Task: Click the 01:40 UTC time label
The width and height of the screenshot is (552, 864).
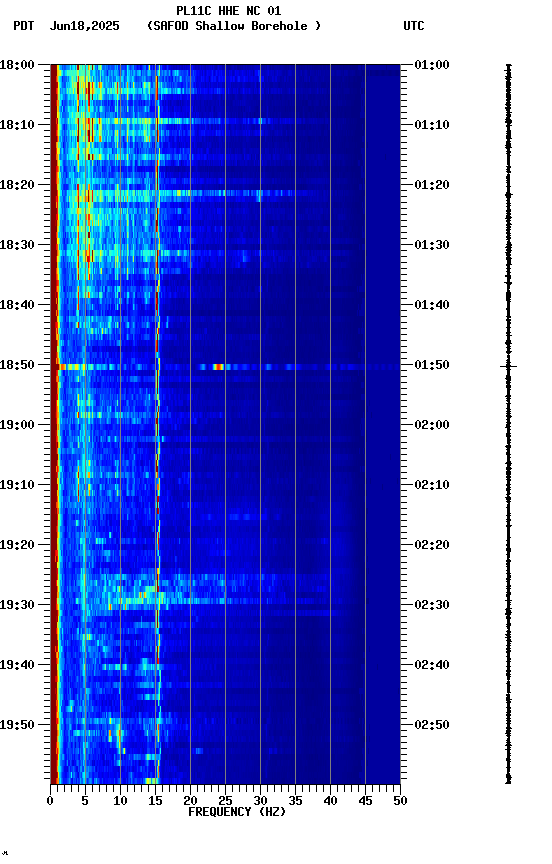Action: point(432,305)
